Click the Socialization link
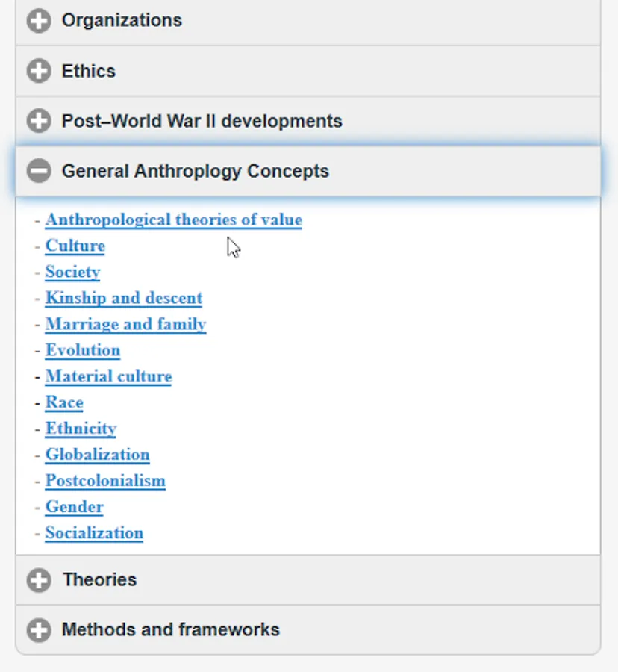Screen dimensions: 618x672 coord(94,534)
